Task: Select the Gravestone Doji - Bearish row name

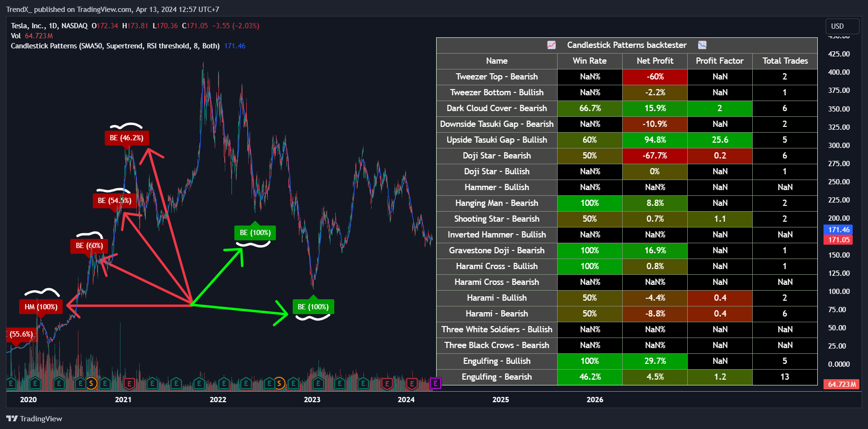Action: pyautogui.click(x=497, y=250)
